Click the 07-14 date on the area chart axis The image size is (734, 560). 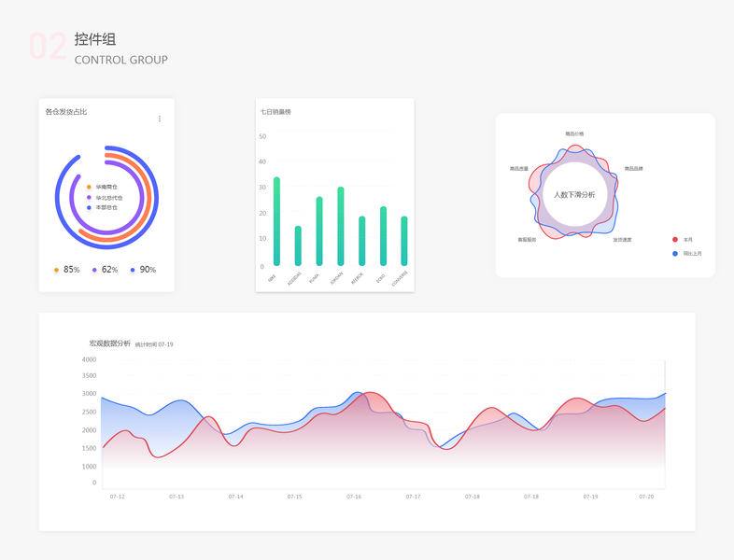point(236,497)
